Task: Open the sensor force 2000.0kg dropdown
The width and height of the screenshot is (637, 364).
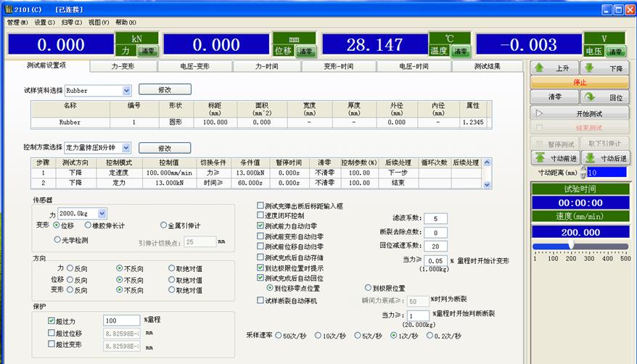Action: coord(102,213)
